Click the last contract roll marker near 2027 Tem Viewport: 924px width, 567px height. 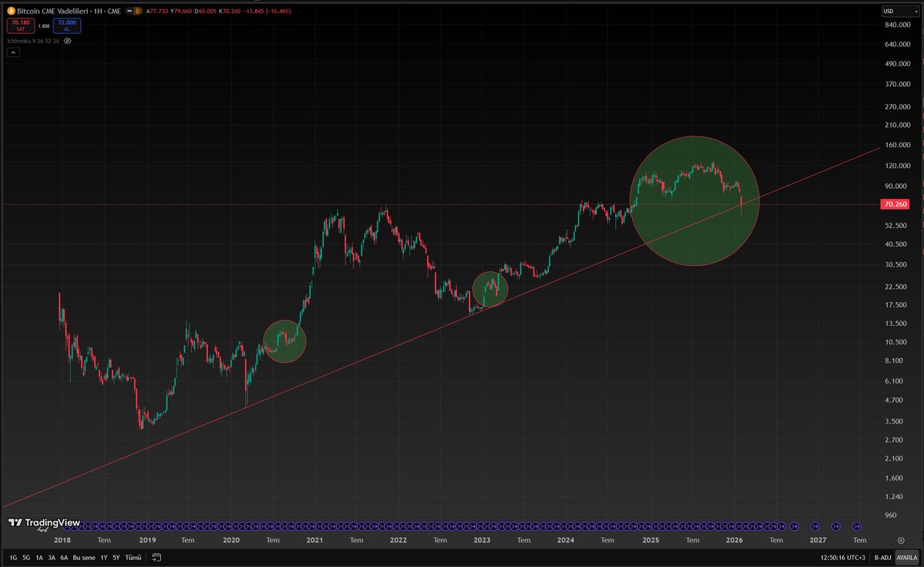(x=857, y=525)
